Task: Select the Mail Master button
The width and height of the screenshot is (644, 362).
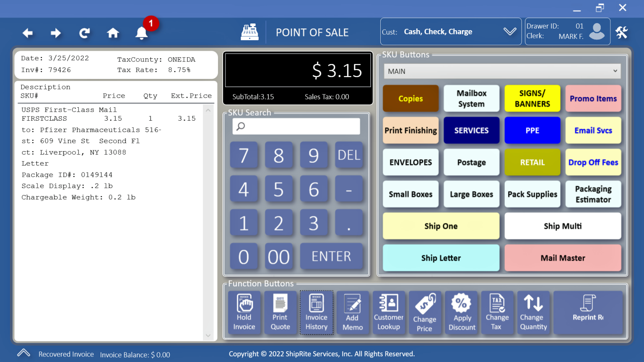Action: click(x=563, y=258)
